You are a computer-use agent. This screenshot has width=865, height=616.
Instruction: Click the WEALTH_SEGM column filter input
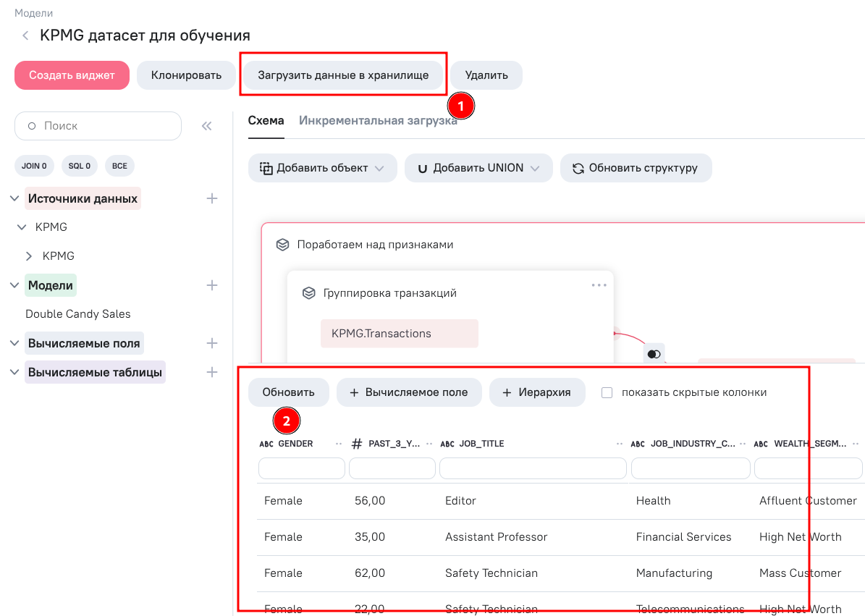(809, 469)
